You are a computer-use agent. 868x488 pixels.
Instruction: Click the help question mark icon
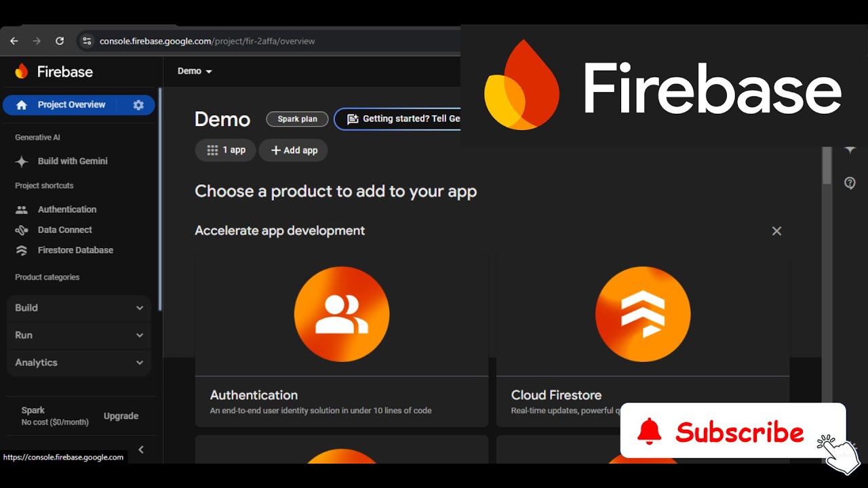pos(850,183)
